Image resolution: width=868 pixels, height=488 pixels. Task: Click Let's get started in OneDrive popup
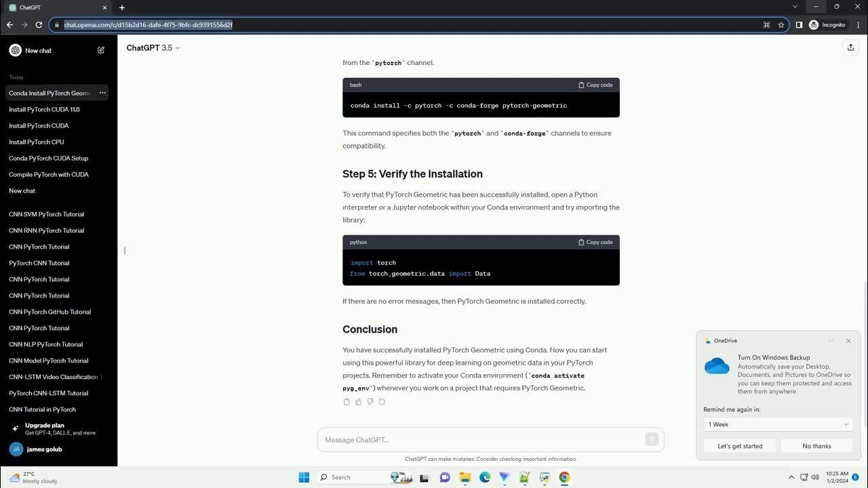pos(740,446)
